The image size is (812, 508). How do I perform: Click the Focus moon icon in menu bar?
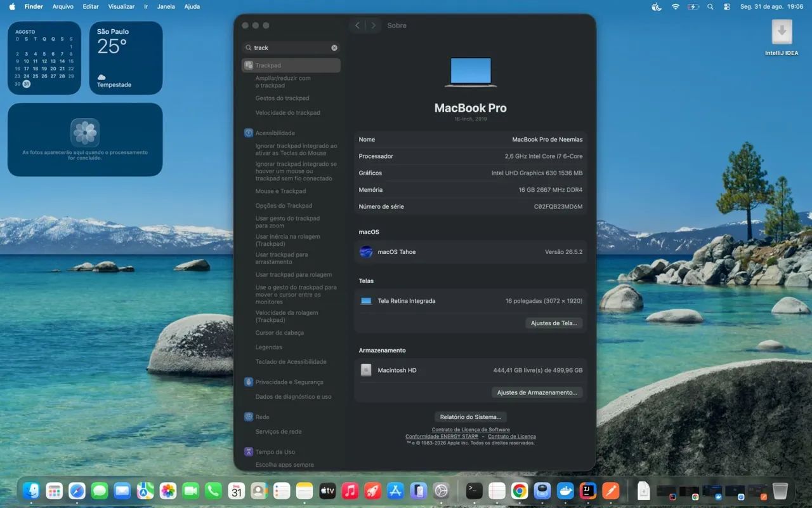[x=657, y=6]
